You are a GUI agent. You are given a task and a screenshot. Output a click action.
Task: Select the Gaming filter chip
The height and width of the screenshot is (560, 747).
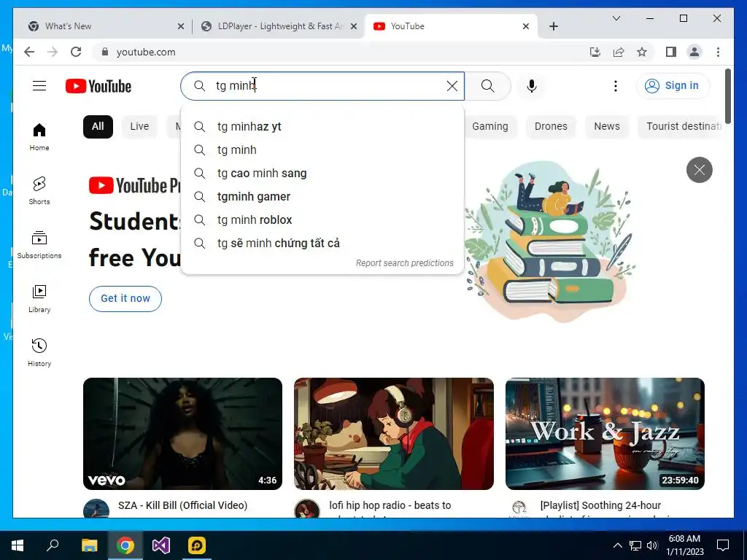[489, 127]
